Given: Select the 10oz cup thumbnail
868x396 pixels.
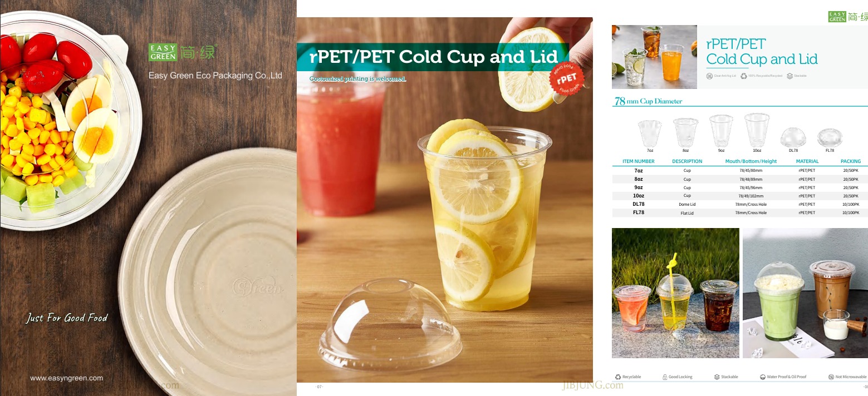Looking at the screenshot, I should coord(757,131).
